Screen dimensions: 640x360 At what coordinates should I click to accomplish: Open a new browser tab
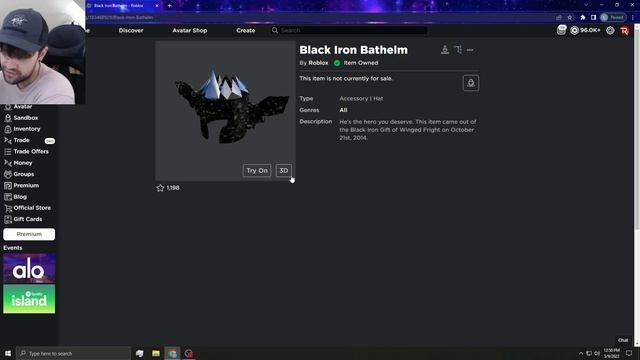pyautogui.click(x=169, y=6)
